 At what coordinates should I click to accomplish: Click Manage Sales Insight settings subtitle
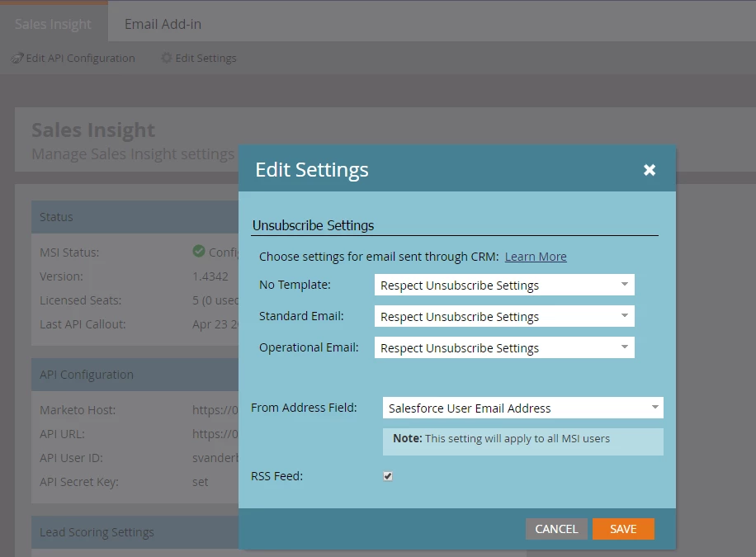[133, 153]
